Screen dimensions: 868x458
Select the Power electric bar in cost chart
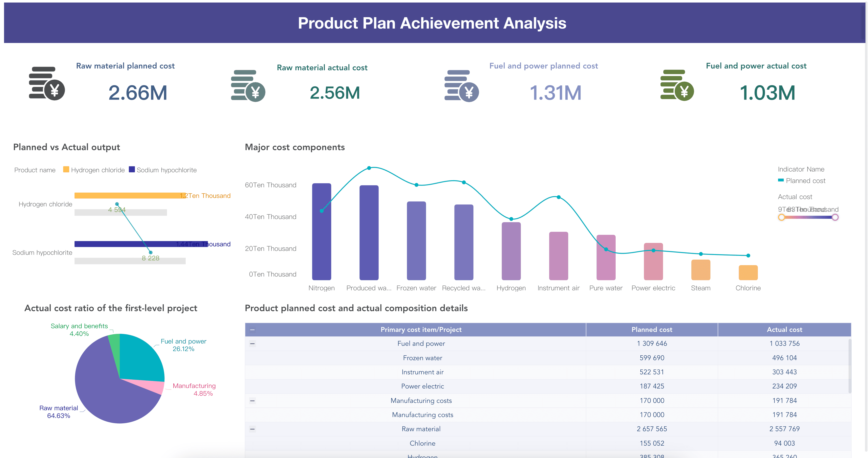(x=653, y=262)
